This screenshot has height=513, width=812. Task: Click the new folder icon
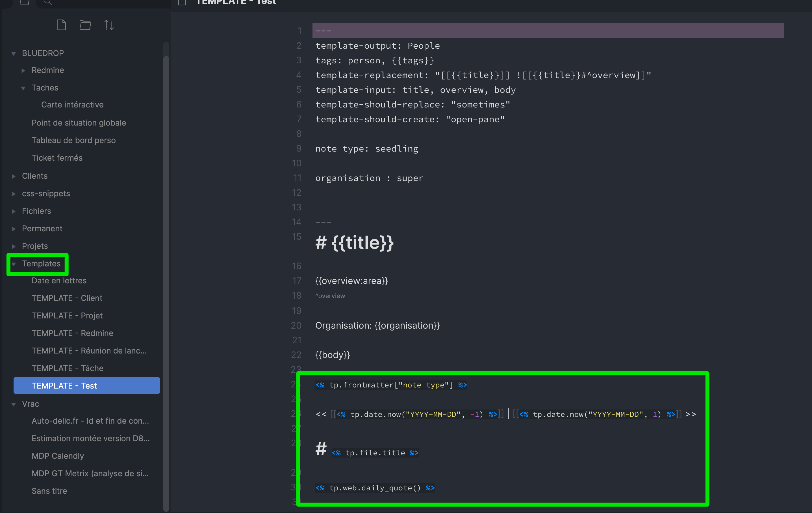point(85,25)
